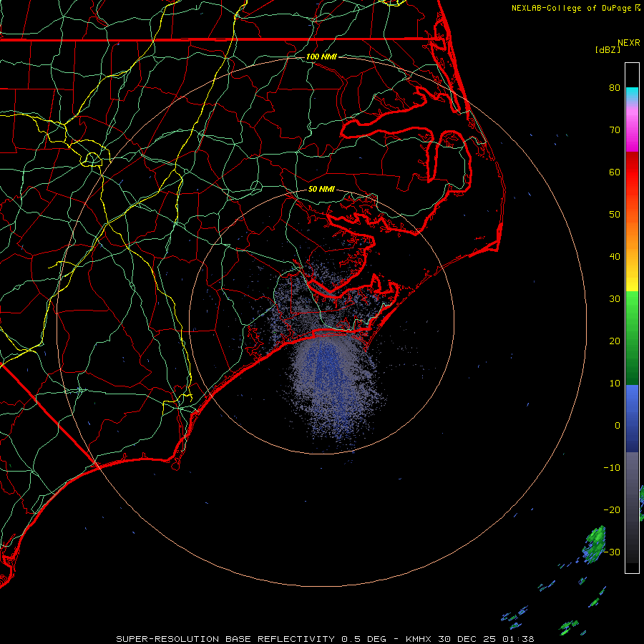The height and width of the screenshot is (644, 644).
Task: Click the 80 value on the dBZ scale
Action: coord(615,88)
